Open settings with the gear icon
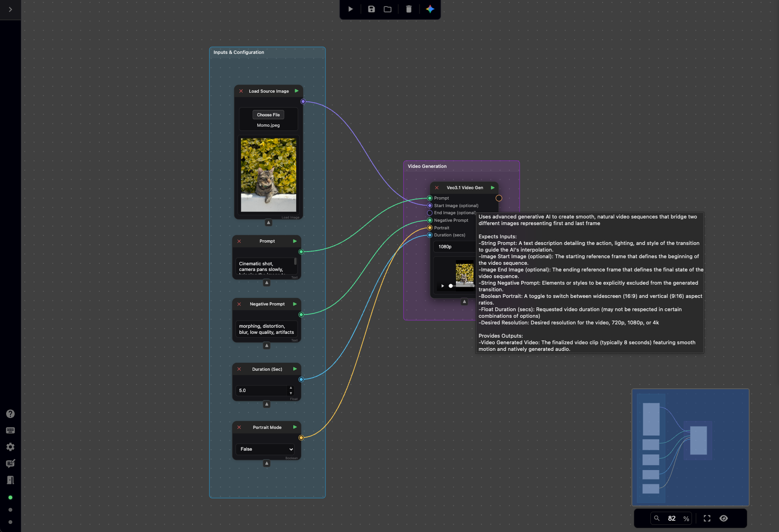Image resolution: width=779 pixels, height=532 pixels. coord(10,447)
